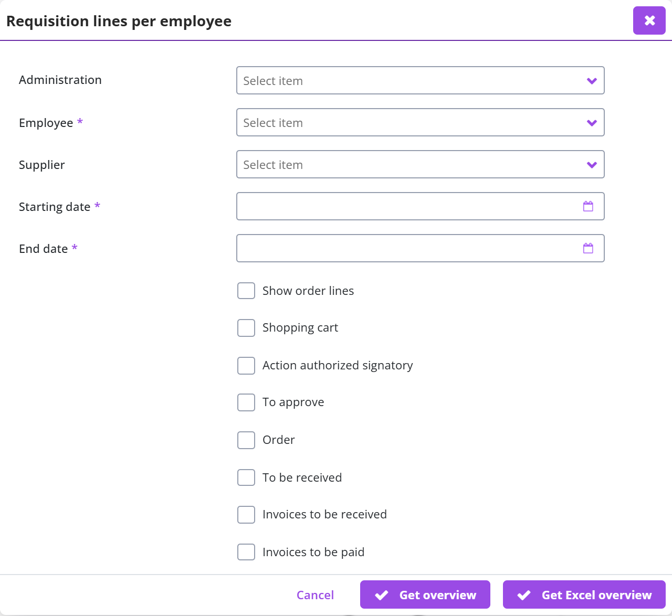Toggle the To approve checkbox

tap(246, 402)
